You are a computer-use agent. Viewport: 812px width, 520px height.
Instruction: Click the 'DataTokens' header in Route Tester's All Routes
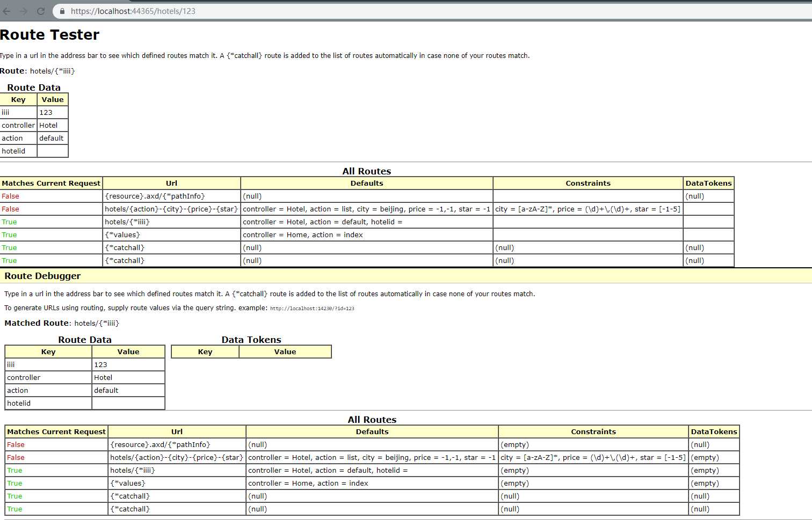click(708, 183)
